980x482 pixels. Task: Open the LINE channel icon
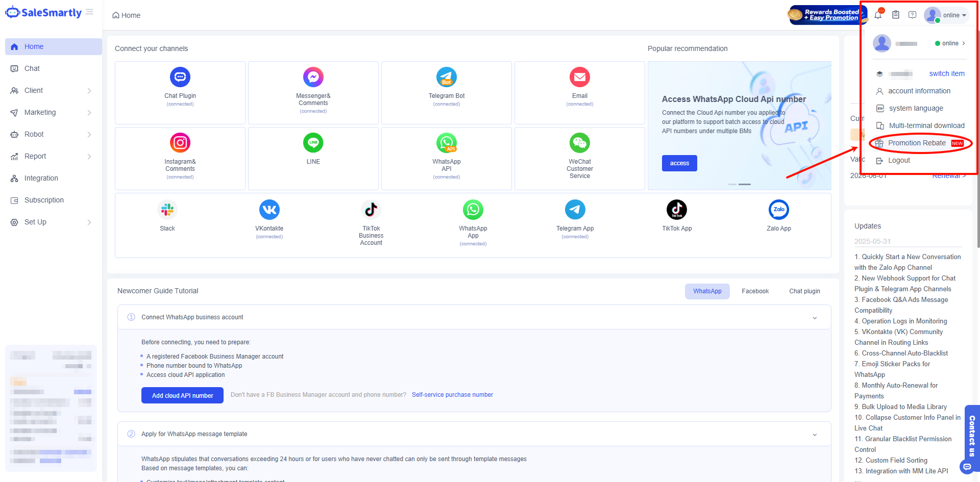point(313,143)
